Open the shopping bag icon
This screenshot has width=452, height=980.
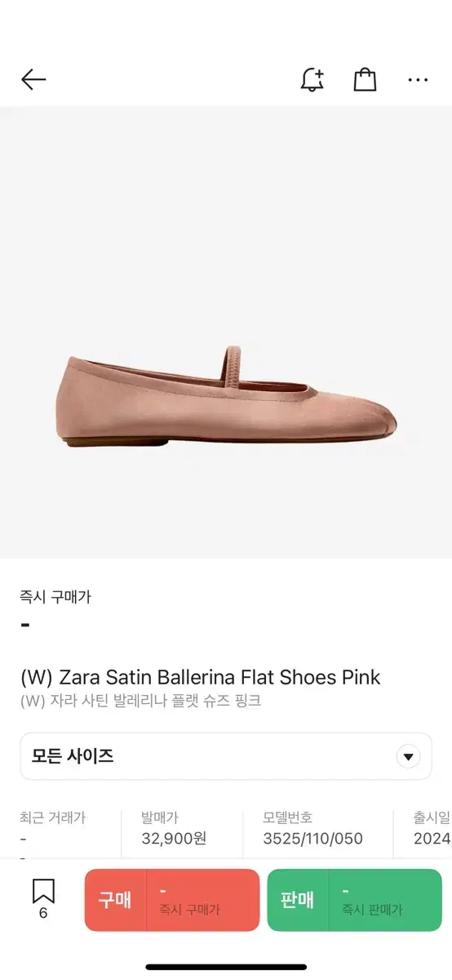(365, 79)
